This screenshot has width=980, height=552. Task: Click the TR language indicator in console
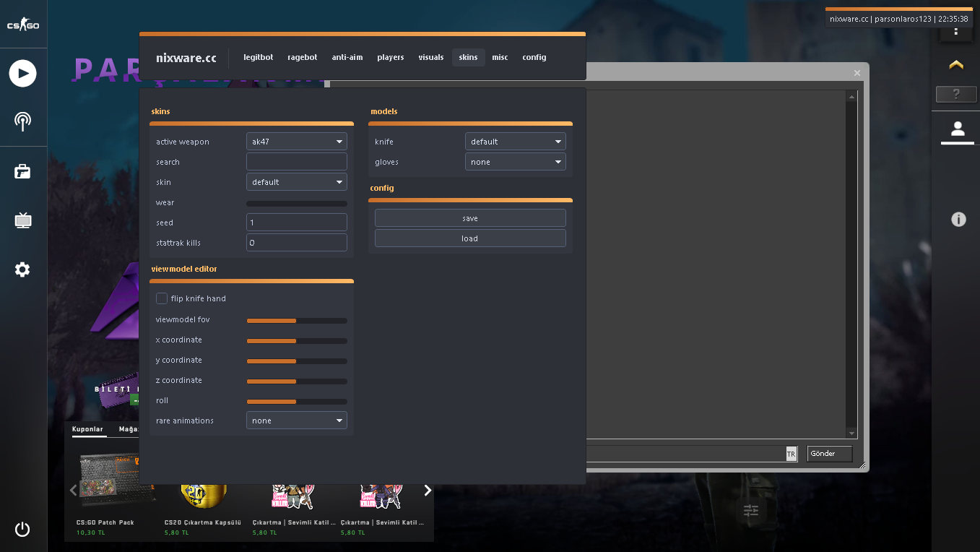(791, 454)
